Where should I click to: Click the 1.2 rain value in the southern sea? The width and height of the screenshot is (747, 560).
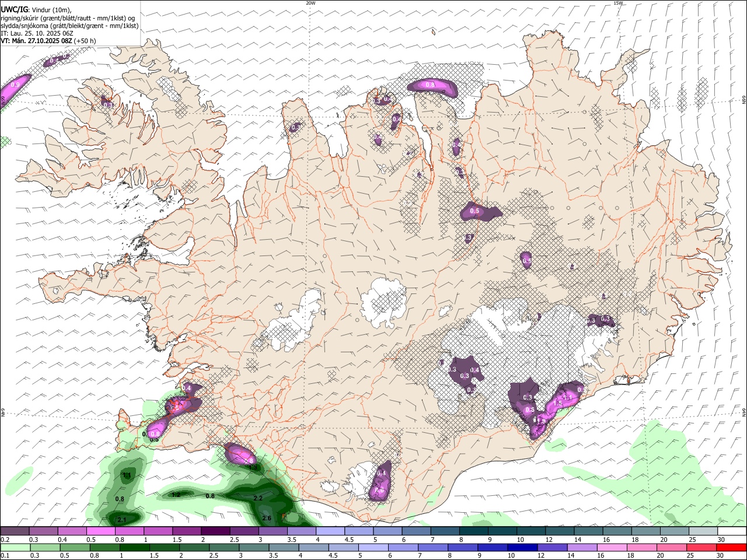point(175,495)
